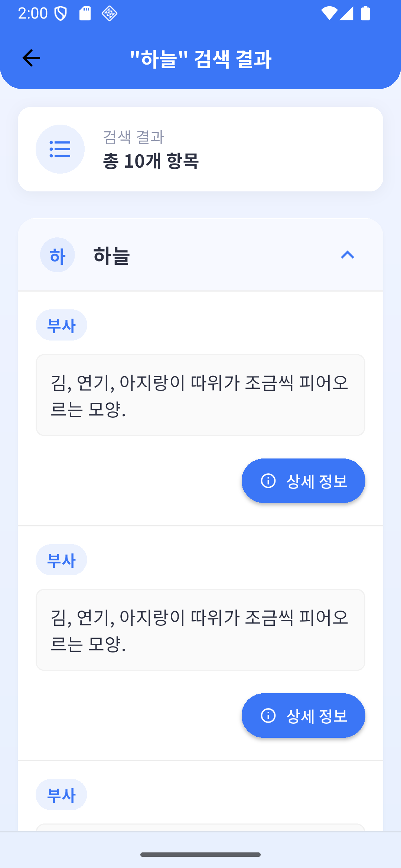Tap the round '하' avatar icon

coord(58,255)
